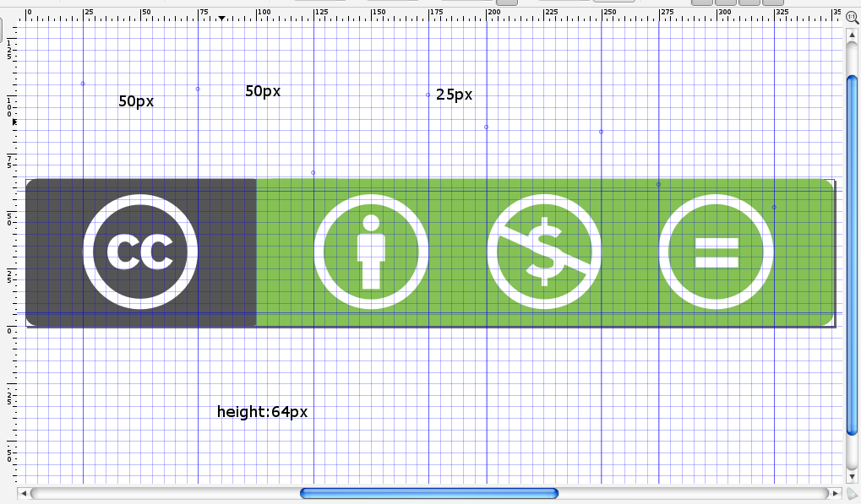Click the '100' mark on the horizontal ruler
The image size is (861, 504).
click(264, 12)
